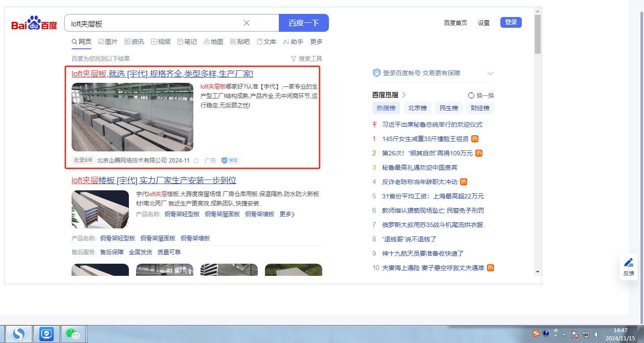644x343 pixels.
Task: Switch to the 笔记 tab
Action: [x=187, y=42]
